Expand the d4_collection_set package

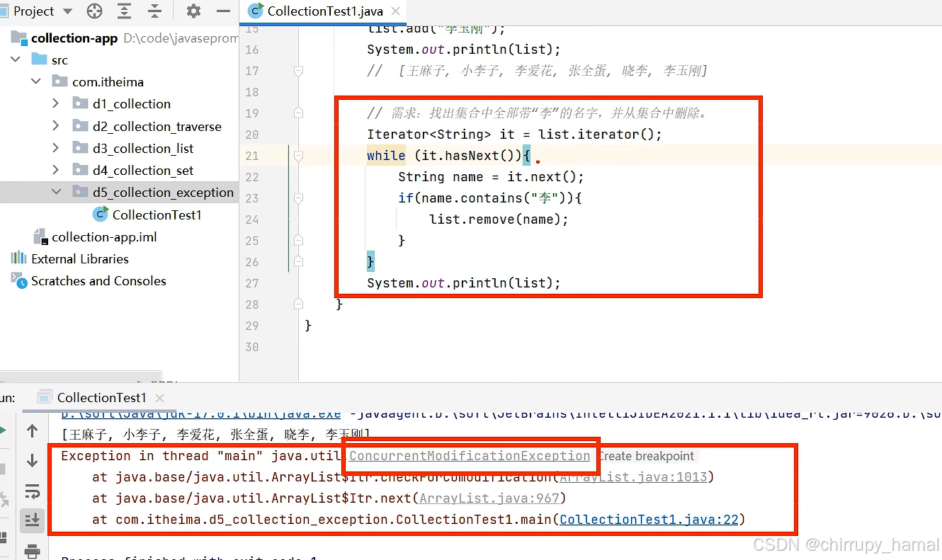click(x=56, y=171)
